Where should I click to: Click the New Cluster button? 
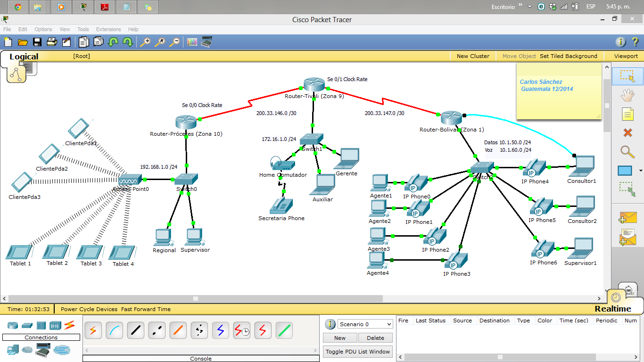click(473, 56)
